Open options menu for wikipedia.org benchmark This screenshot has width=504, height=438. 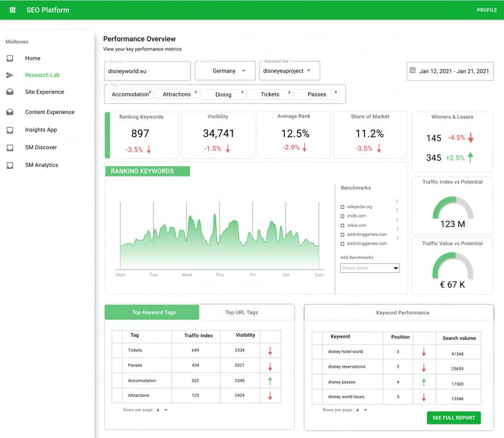397,201
